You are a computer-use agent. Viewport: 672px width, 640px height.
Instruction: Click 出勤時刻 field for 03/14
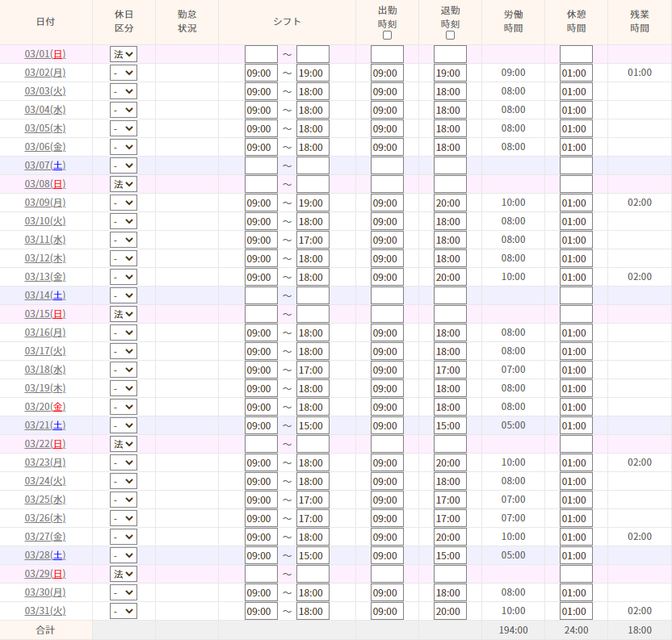coord(387,295)
